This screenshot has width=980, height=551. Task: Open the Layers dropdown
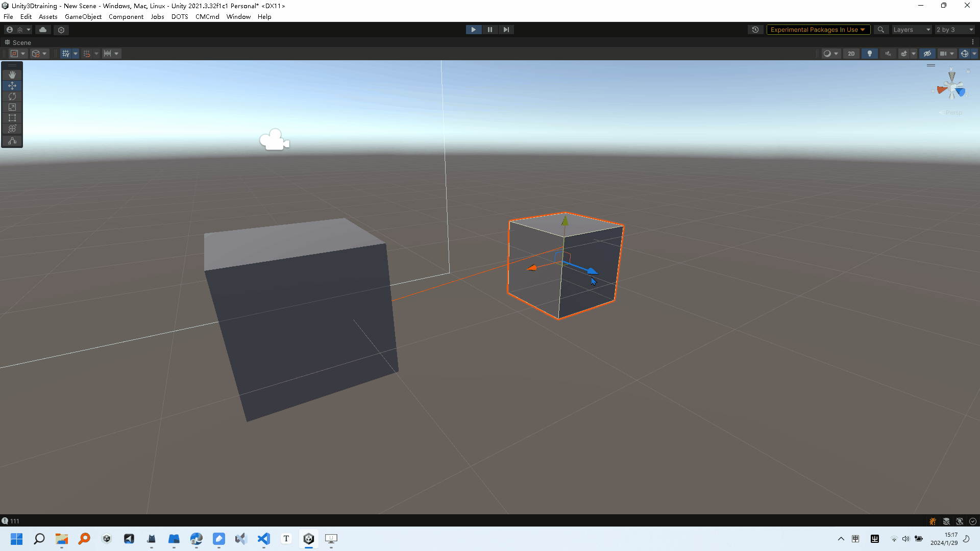(x=912, y=30)
